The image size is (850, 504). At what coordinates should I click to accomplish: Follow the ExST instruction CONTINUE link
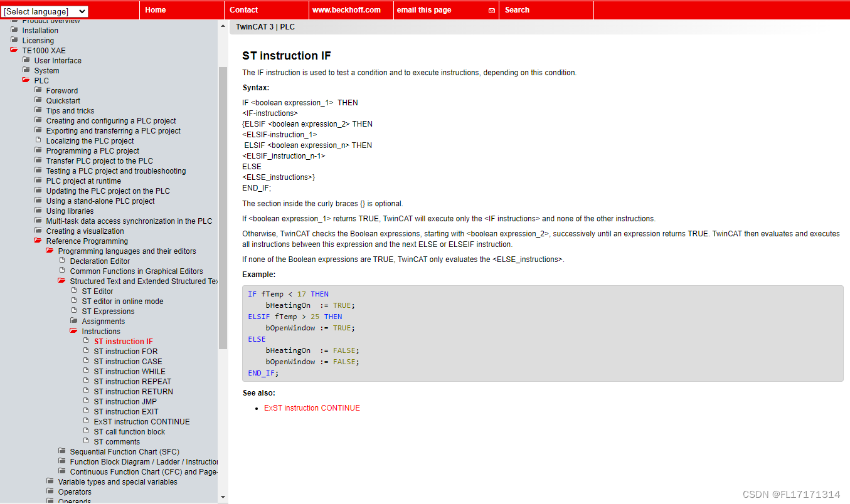(x=312, y=407)
